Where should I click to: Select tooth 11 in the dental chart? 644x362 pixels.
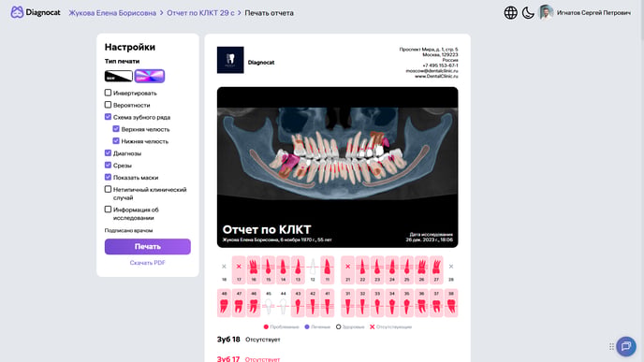pyautogui.click(x=328, y=269)
